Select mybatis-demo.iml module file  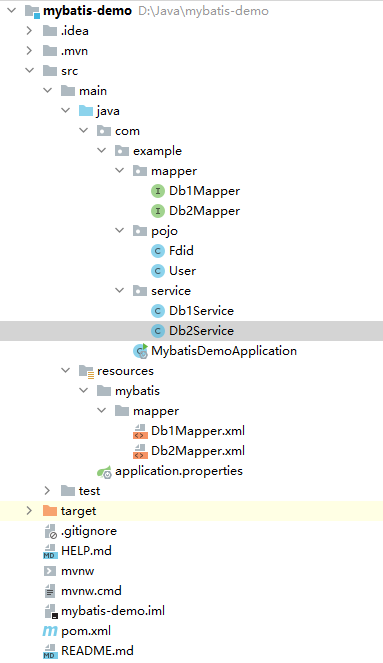pos(113,611)
